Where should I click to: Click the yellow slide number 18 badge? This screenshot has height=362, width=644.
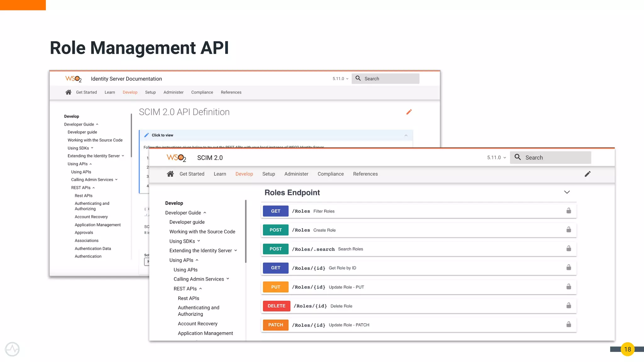pos(627,349)
